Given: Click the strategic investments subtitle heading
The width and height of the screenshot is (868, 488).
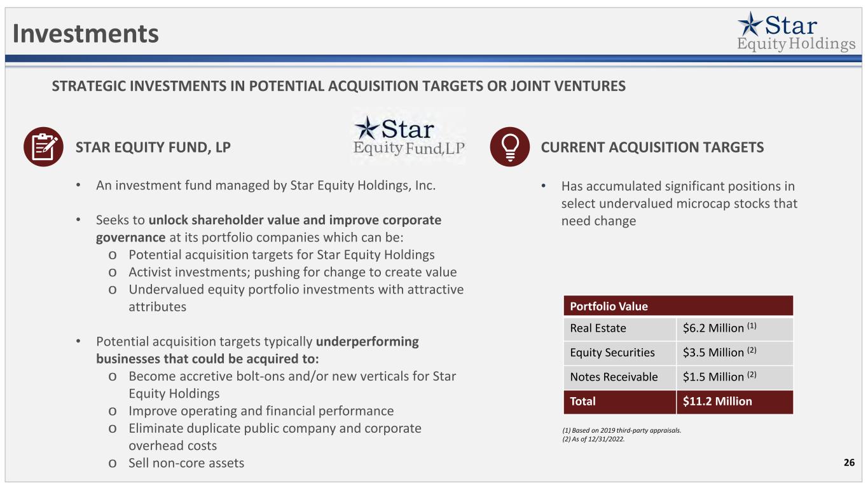Looking at the screenshot, I should [x=338, y=86].
